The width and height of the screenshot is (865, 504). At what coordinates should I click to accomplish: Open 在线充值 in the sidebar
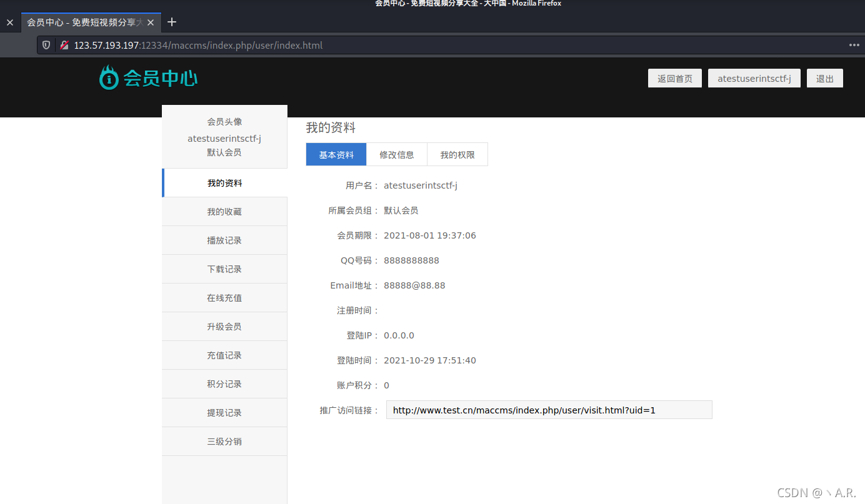225,298
